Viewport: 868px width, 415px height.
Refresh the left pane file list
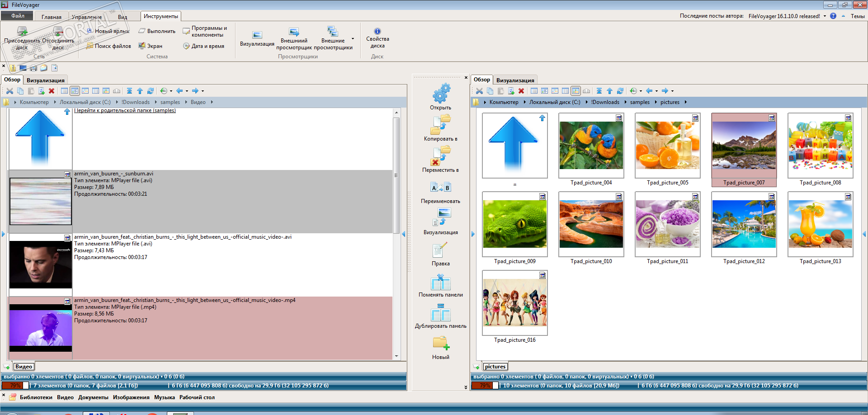(x=151, y=91)
